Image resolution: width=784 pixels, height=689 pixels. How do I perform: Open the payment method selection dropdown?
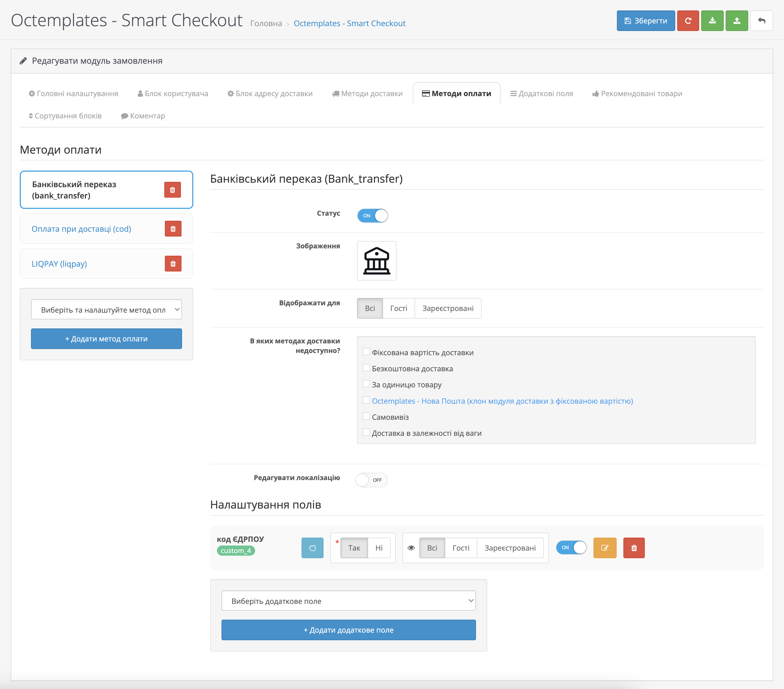pyautogui.click(x=106, y=310)
